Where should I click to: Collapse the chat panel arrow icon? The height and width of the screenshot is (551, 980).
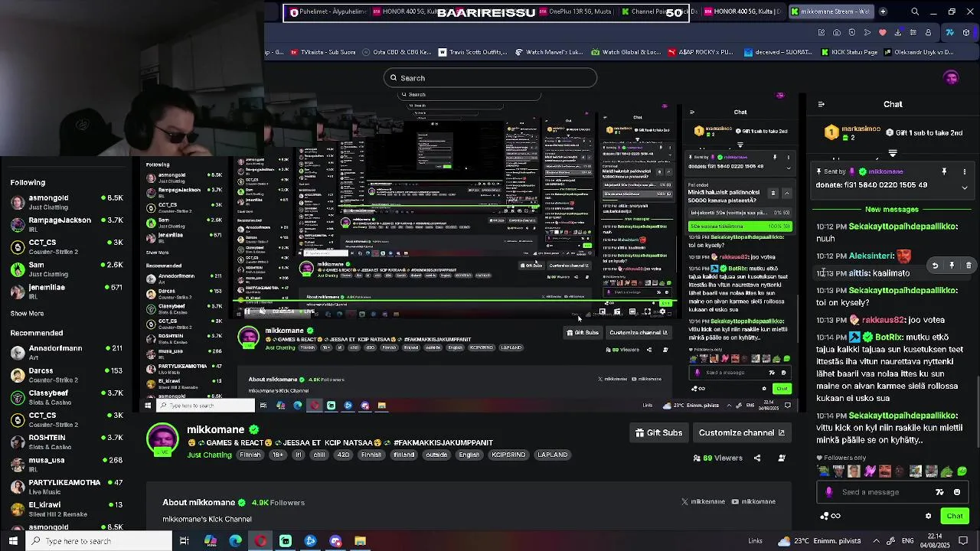821,104
